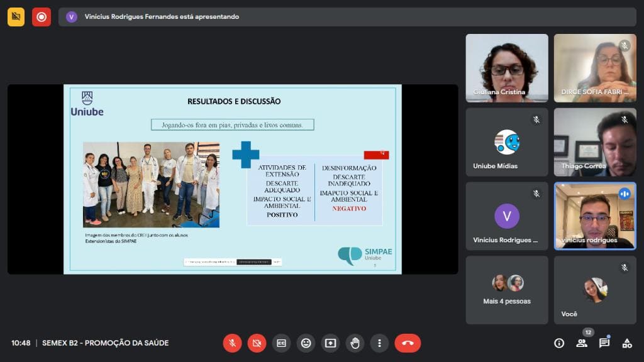This screenshot has width=644, height=362.
Task: Click the meeting name SEMEX B2 - PROMOÇÃO DA SAÚDE
Action: click(106, 343)
